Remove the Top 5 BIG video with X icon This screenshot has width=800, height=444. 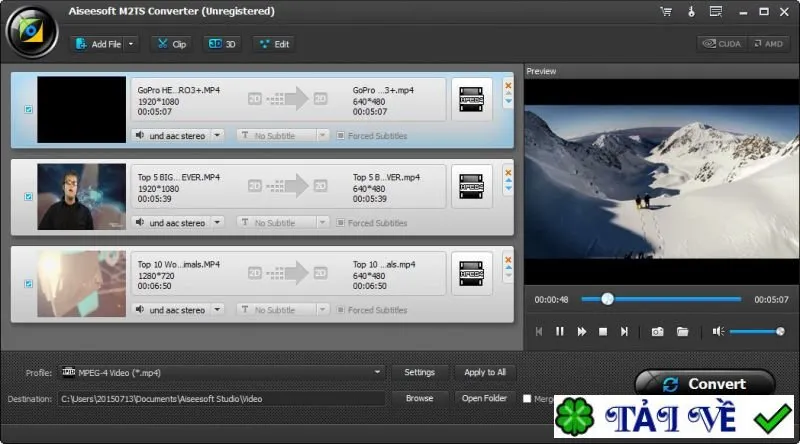coord(508,172)
